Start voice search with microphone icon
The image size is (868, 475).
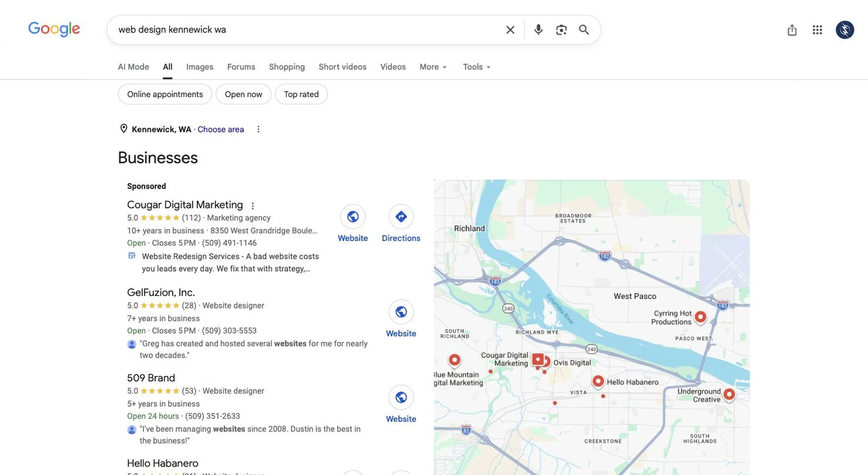[538, 30]
